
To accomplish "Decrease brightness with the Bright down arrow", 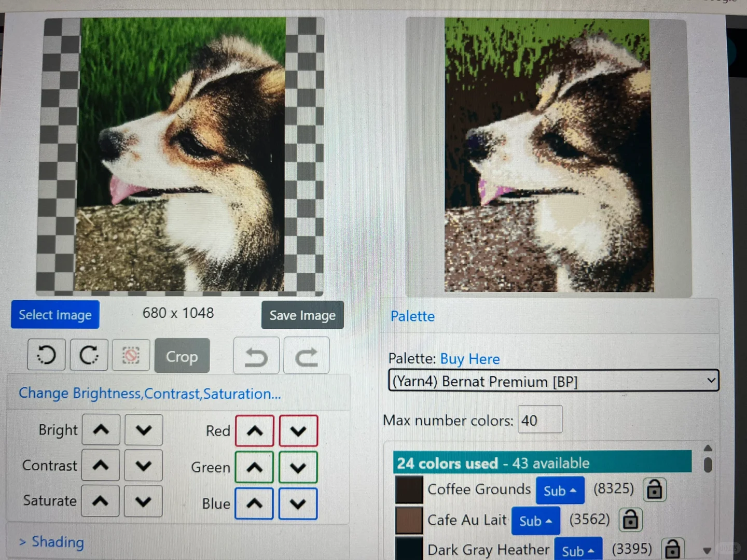I will (144, 429).
